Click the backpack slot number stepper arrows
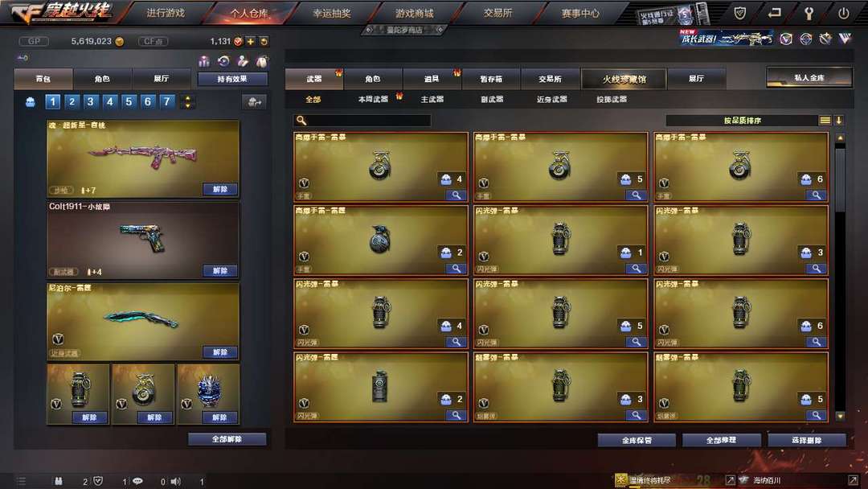This screenshot has width=868, height=489. tap(187, 101)
